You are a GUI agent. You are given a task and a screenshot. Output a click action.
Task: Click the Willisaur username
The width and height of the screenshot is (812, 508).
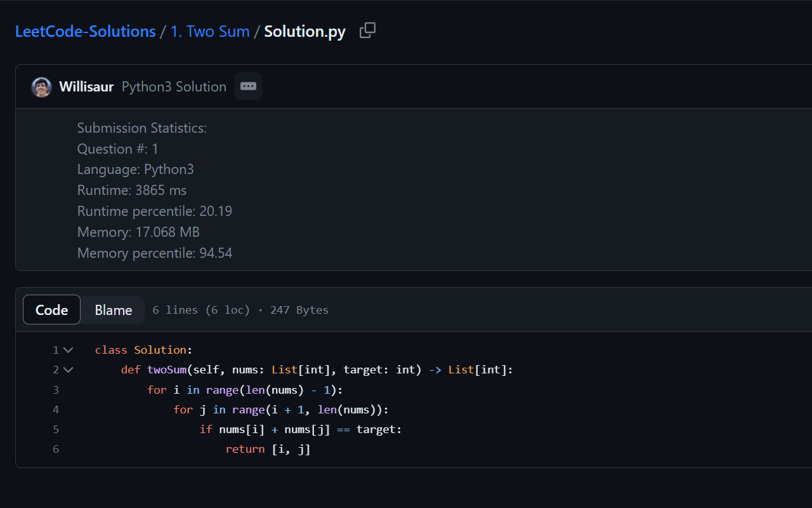86,86
